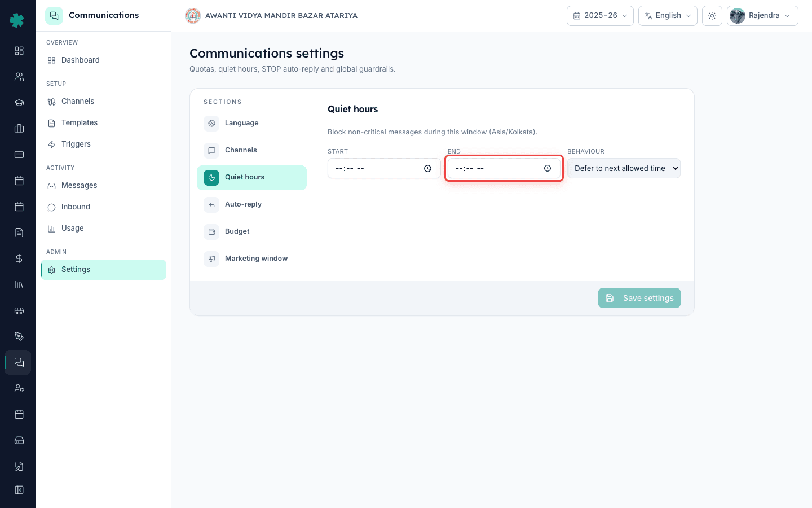Open Messages under Activity
The width and height of the screenshot is (812, 508).
tap(103, 186)
